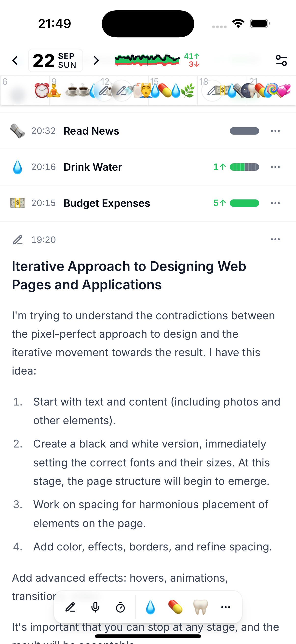Go to next day with right chevron
Viewport: 296px width, 644px height.
pyautogui.click(x=96, y=60)
